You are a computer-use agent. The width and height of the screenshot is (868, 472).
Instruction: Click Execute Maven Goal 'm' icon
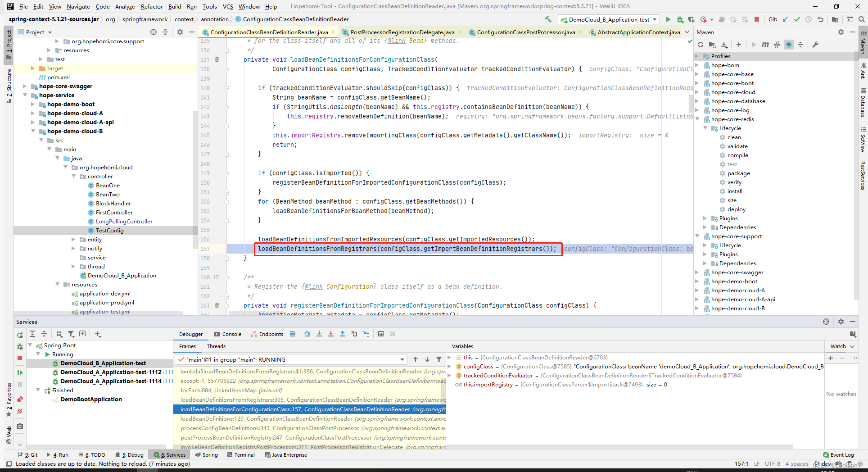point(765,45)
